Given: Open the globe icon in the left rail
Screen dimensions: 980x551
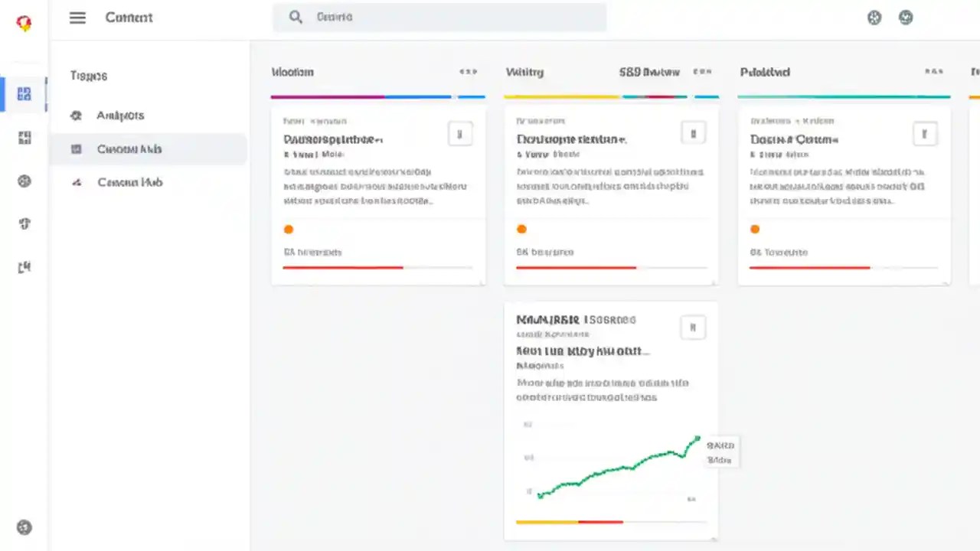Looking at the screenshot, I should click(24, 181).
